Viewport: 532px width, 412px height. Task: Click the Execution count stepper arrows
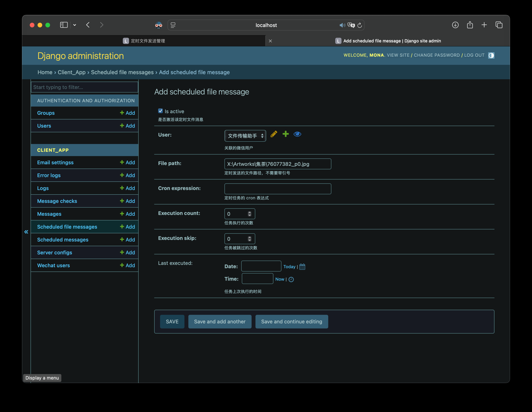pyautogui.click(x=250, y=214)
